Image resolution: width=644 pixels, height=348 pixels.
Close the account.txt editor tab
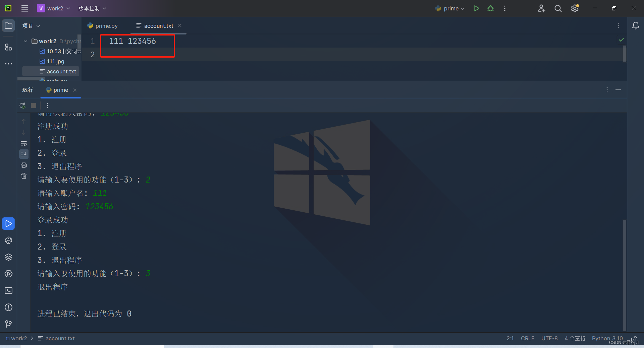pos(180,25)
